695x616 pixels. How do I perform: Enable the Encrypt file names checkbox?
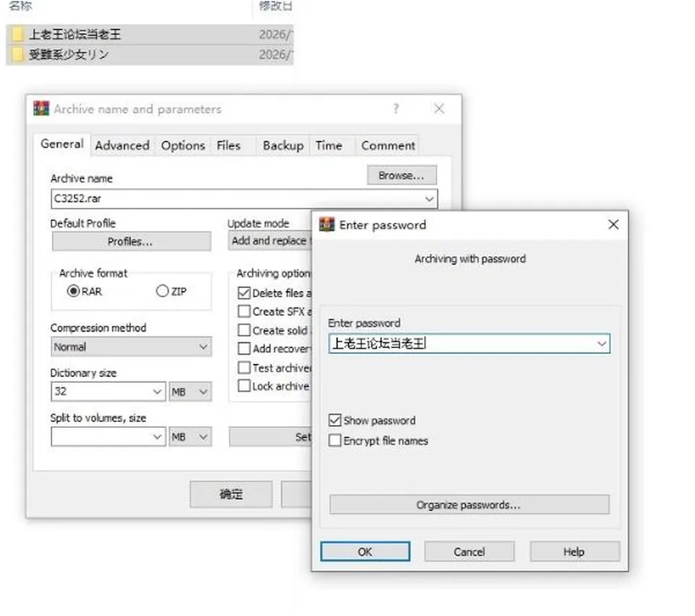pos(335,441)
